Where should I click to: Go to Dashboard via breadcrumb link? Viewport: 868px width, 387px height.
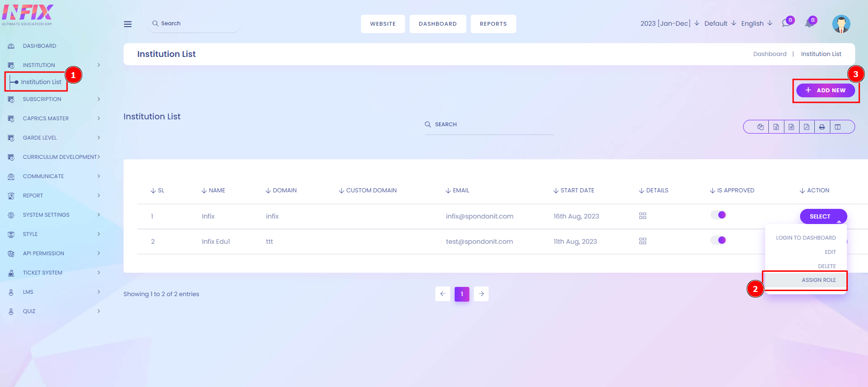[x=770, y=54]
